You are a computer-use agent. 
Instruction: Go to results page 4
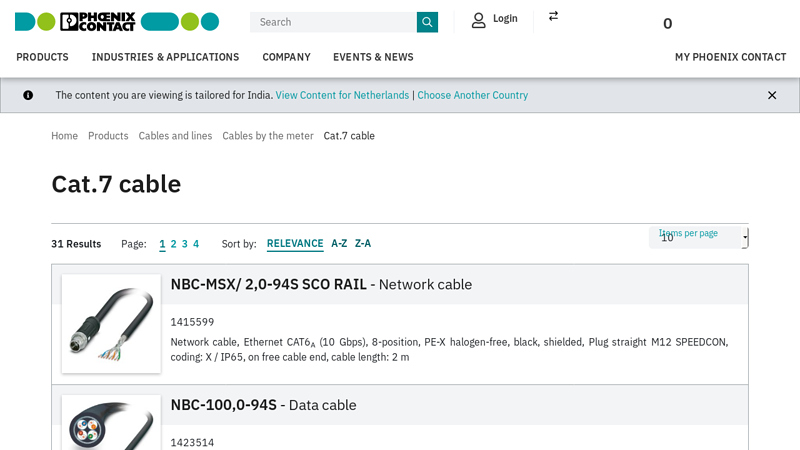point(196,244)
